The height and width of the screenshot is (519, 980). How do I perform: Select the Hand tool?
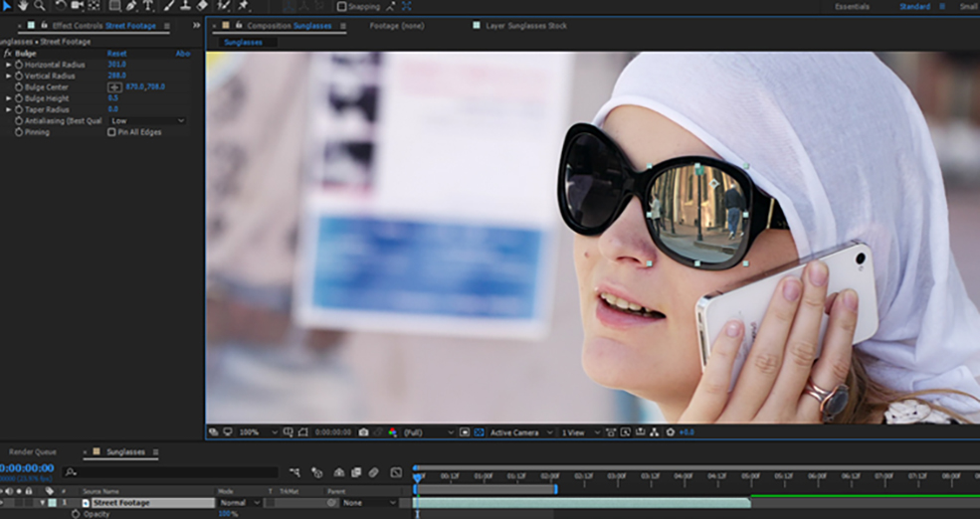23,6
